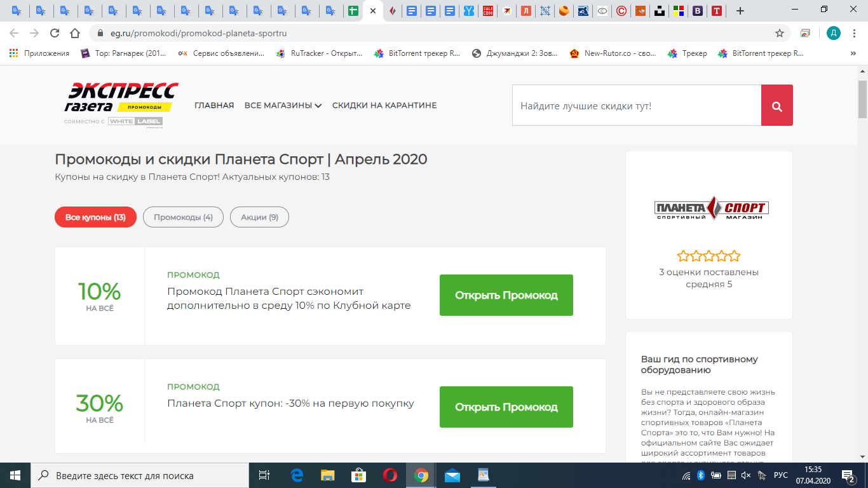This screenshot has width=868, height=488.
Task: Switch to the SALE CODE tab
Action: tap(488, 11)
